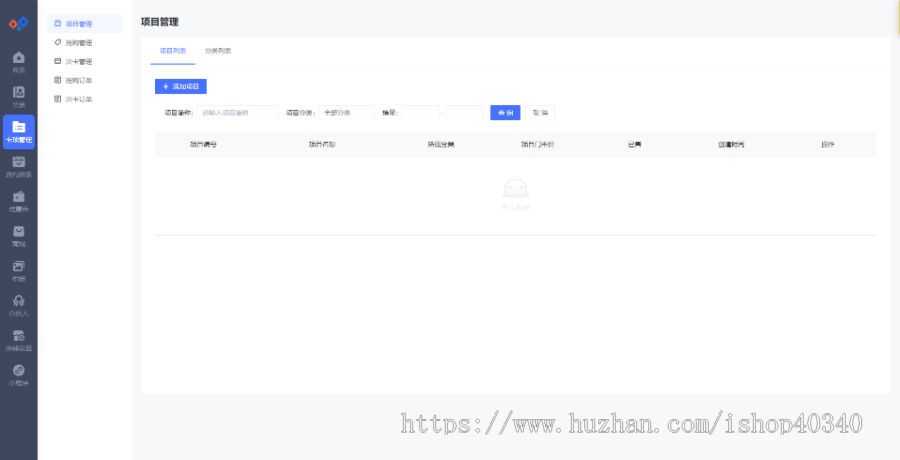Click the 所属分类 column header

(x=441, y=145)
